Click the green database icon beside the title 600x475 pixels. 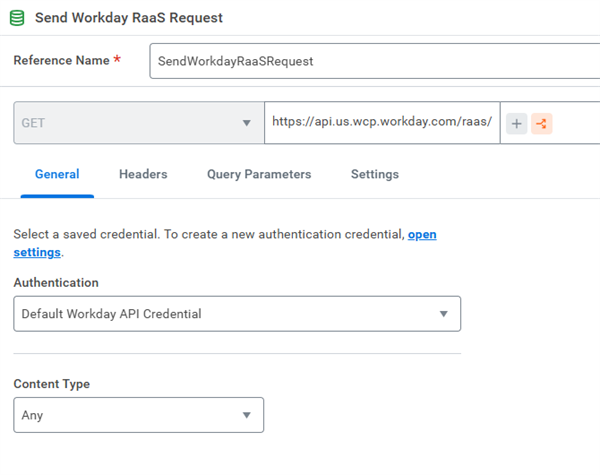17,18
